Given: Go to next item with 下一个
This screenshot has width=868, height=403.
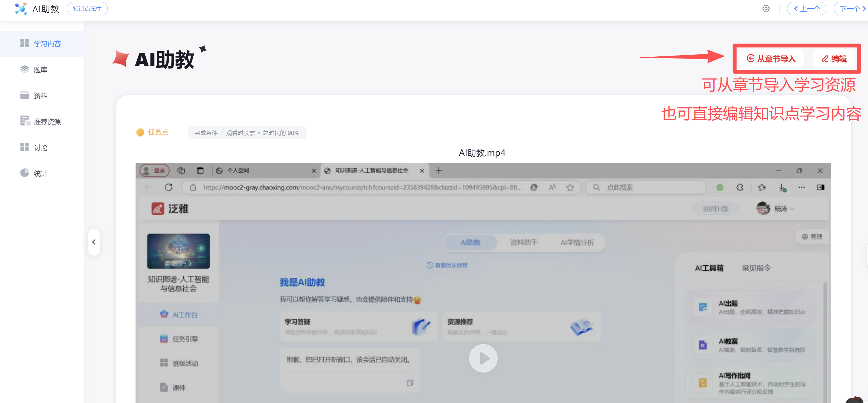Looking at the screenshot, I should coord(851,9).
